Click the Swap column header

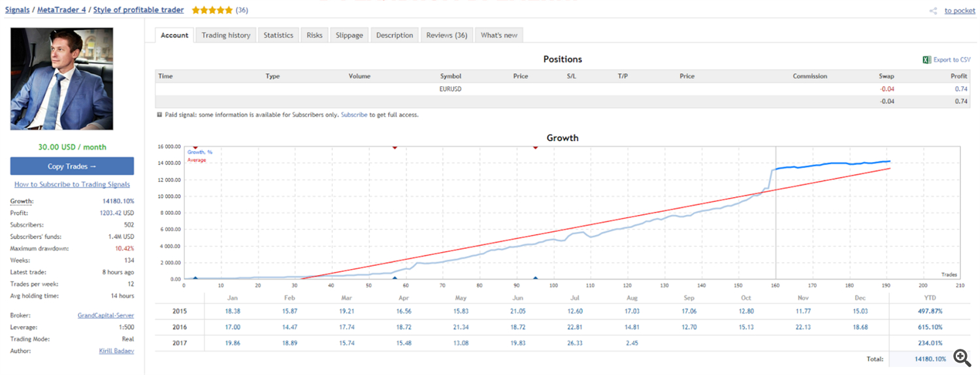tap(887, 76)
